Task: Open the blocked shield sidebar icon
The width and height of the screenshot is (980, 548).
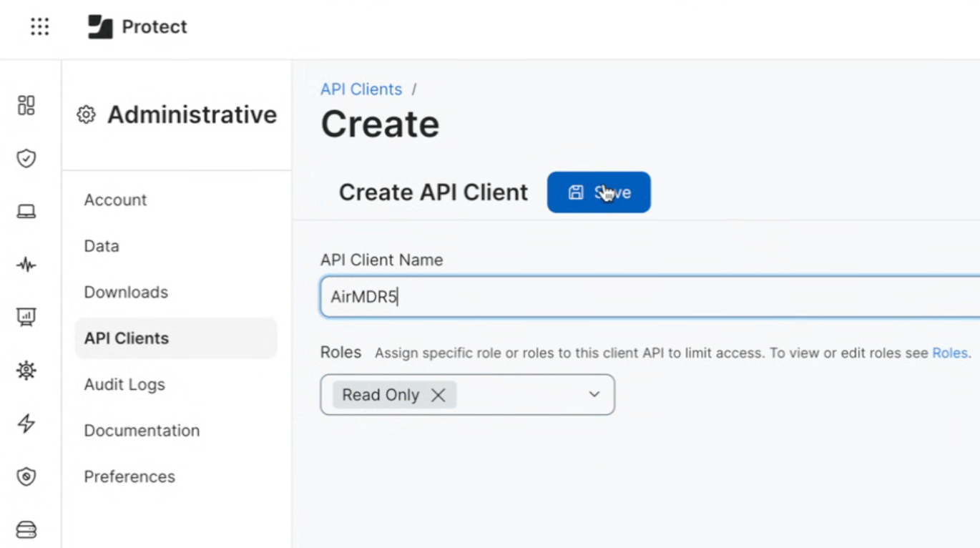Action: (26, 476)
